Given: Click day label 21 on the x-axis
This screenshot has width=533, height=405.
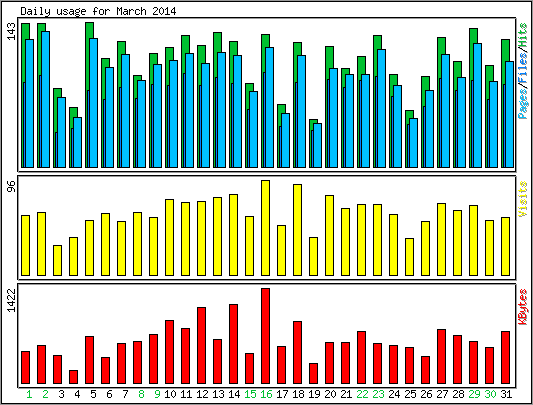Looking at the screenshot, I should pos(346,394).
